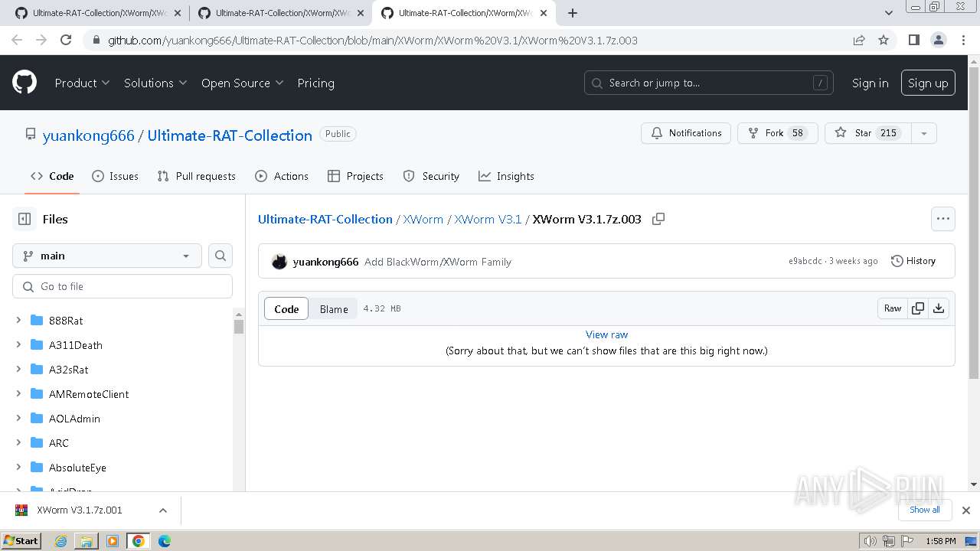Click the Sign up button

[928, 83]
